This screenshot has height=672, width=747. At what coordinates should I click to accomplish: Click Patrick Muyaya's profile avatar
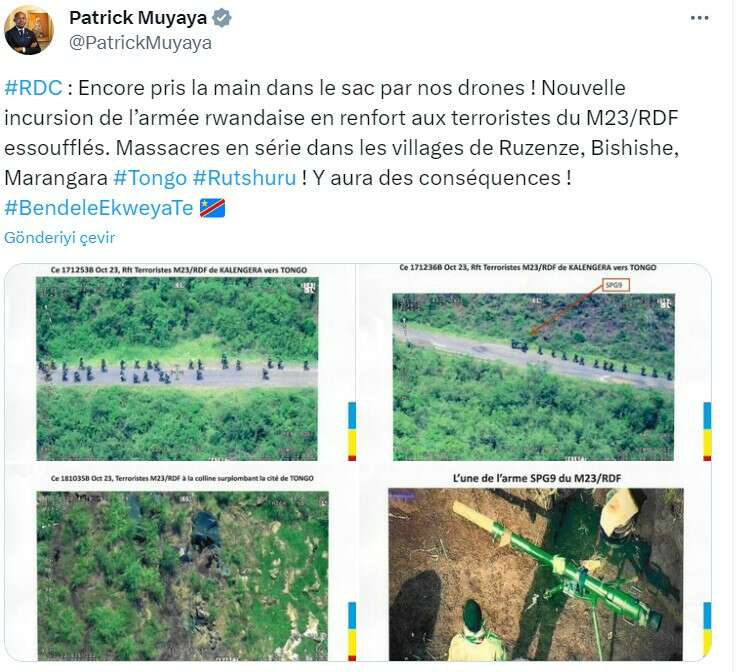tap(29, 30)
